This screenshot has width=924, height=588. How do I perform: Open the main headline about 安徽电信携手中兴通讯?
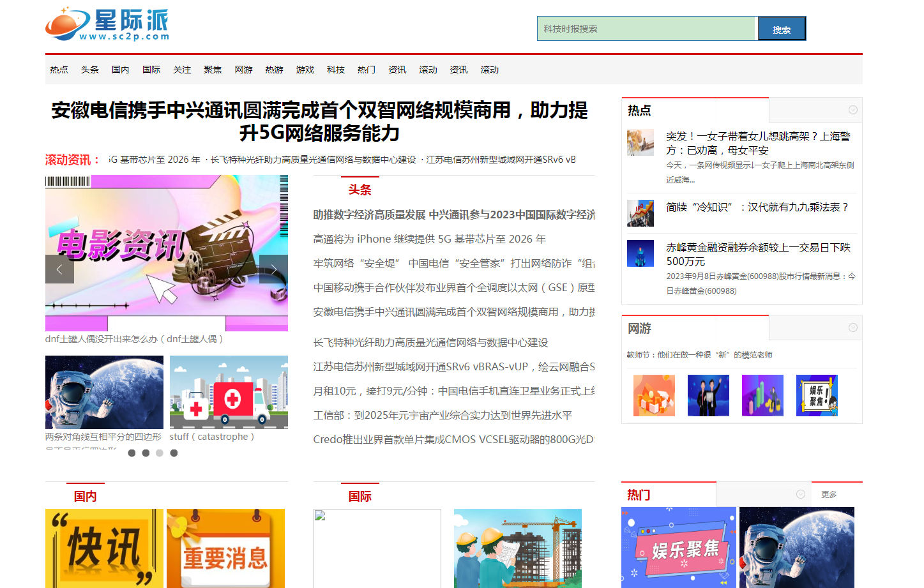click(x=320, y=121)
